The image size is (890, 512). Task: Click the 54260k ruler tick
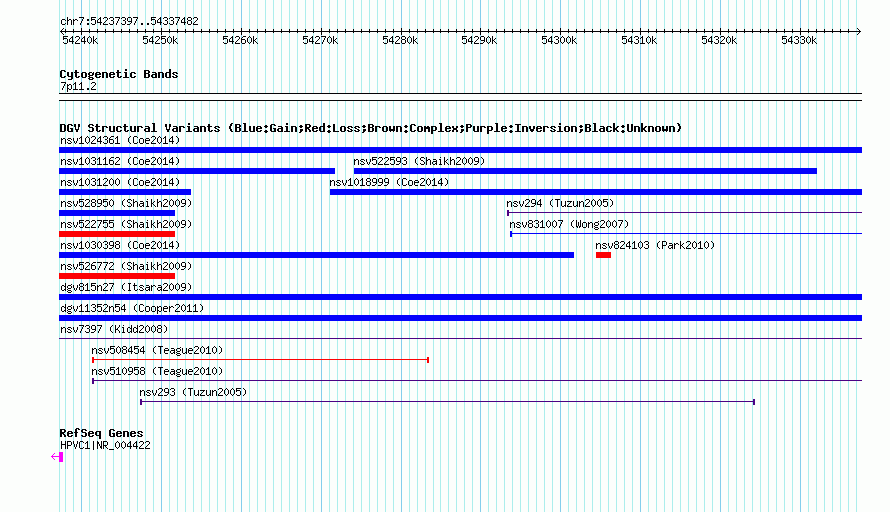click(x=240, y=40)
